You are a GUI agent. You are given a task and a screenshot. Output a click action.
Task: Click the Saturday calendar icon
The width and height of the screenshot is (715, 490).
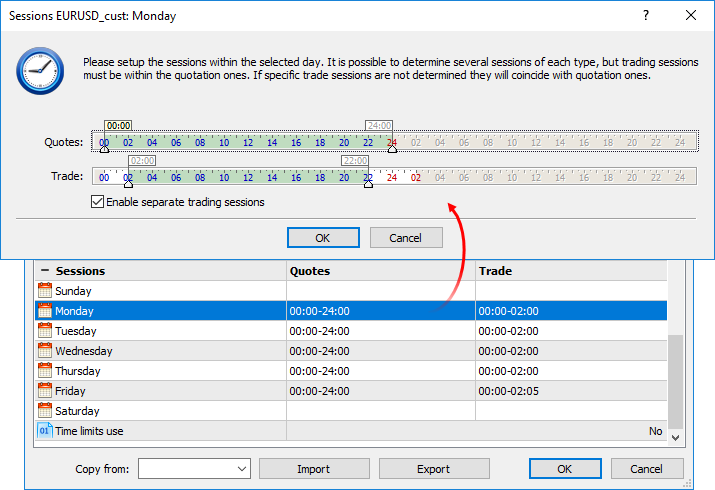point(45,411)
